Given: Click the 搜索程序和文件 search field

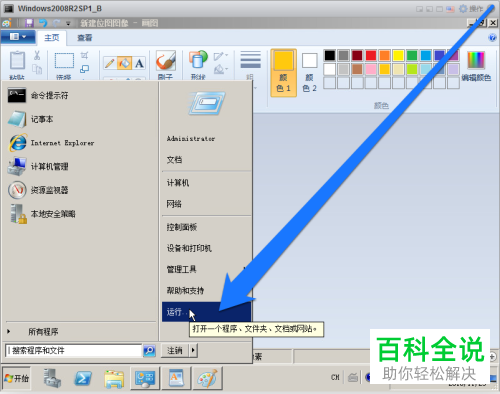Looking at the screenshot, I should click(x=74, y=350).
